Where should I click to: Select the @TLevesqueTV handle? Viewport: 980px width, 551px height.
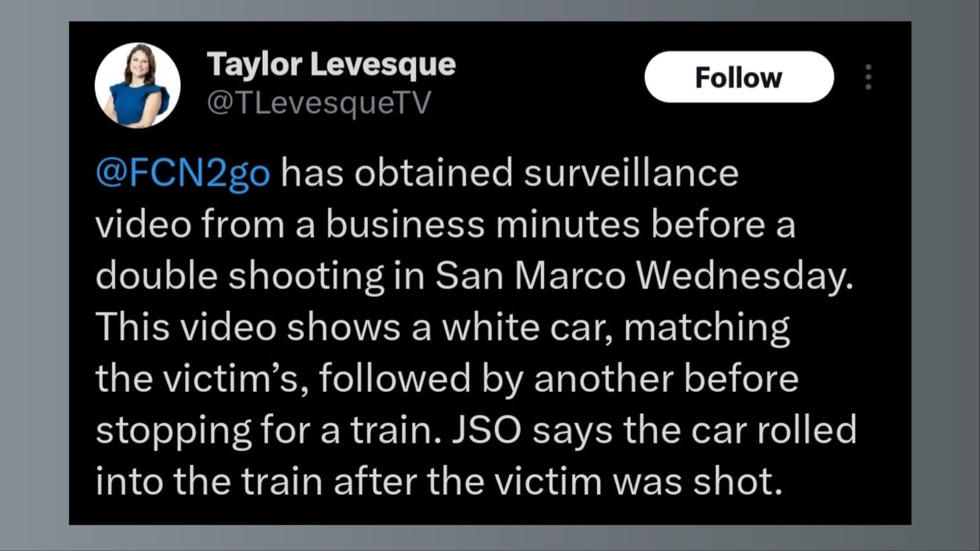coord(319,103)
